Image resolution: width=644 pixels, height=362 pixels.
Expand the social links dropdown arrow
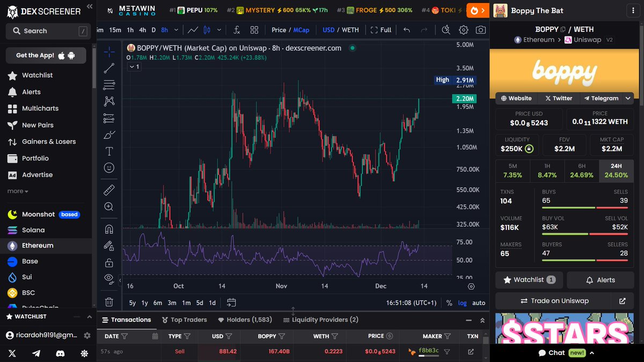[628, 98]
